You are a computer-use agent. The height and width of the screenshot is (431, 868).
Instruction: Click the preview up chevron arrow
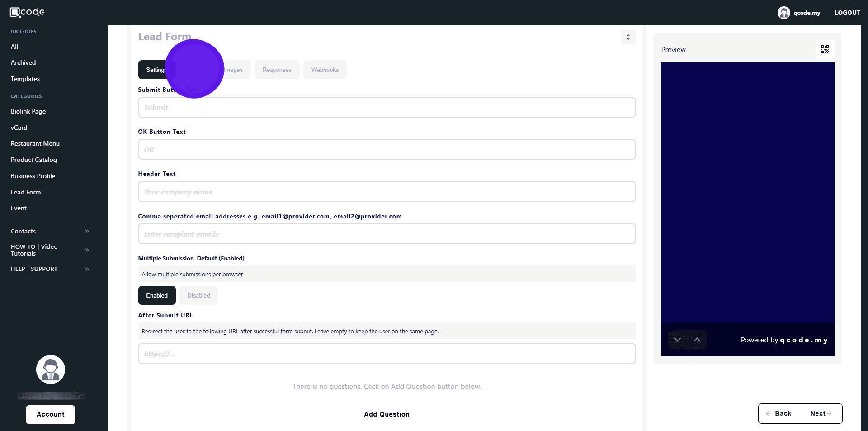(697, 340)
